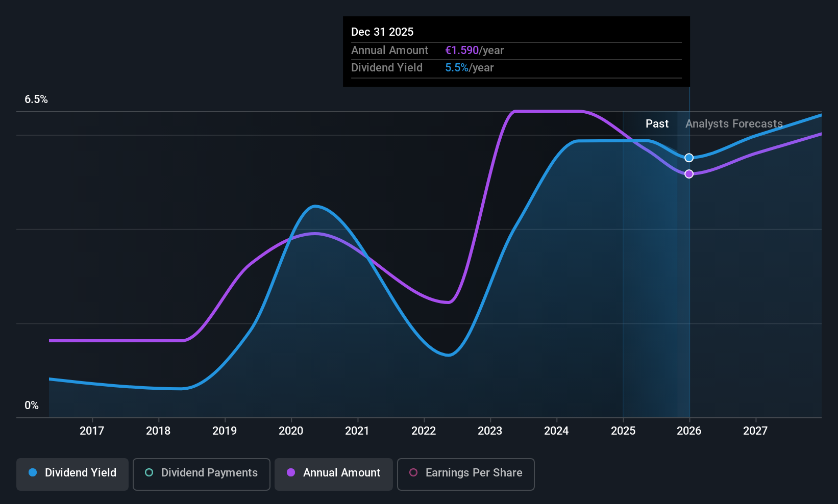Select the 2022 x-axis year label

[x=423, y=431]
